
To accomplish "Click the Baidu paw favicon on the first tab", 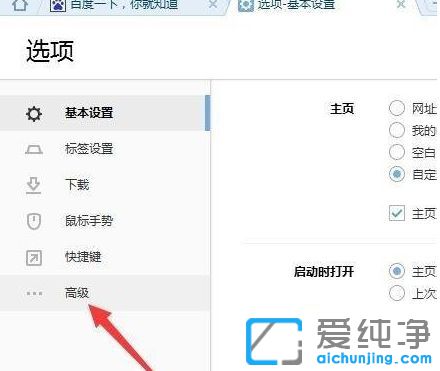I will click(x=58, y=5).
